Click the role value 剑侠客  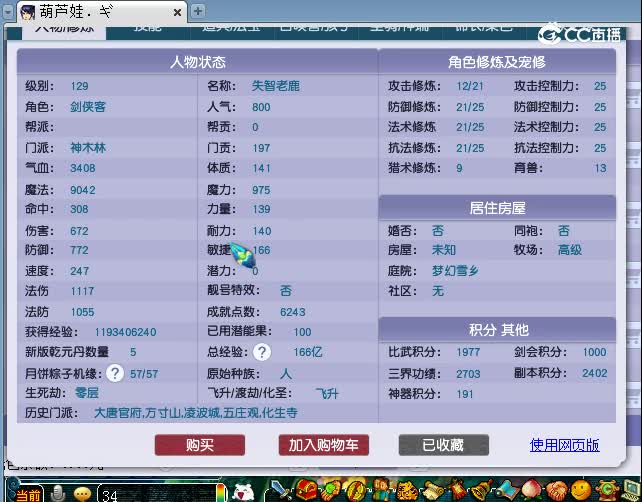(x=88, y=107)
